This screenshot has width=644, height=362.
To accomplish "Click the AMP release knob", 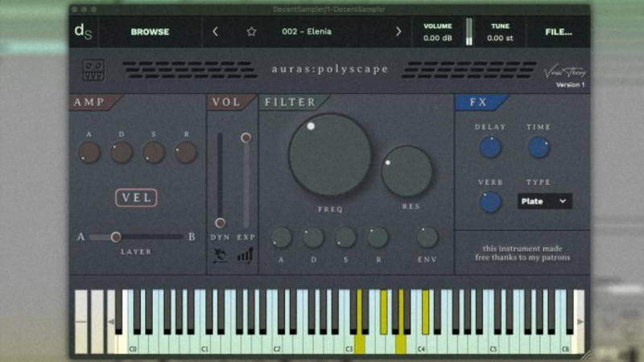I will click(186, 152).
